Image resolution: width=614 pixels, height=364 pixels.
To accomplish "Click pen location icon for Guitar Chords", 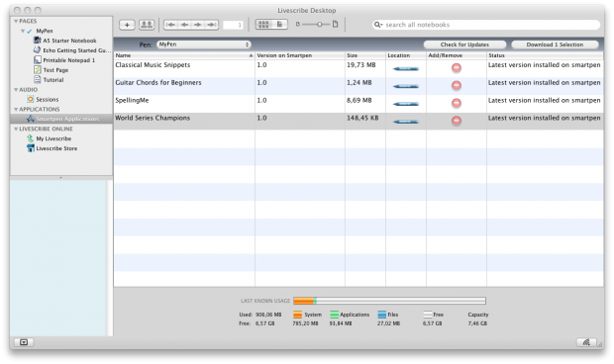I will 406,86.
